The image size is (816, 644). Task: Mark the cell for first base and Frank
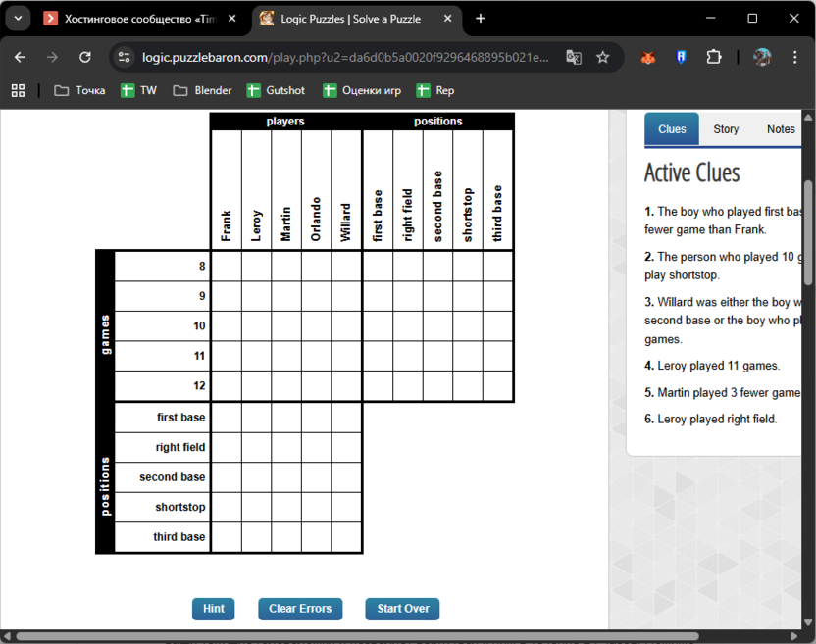pyautogui.click(x=227, y=418)
